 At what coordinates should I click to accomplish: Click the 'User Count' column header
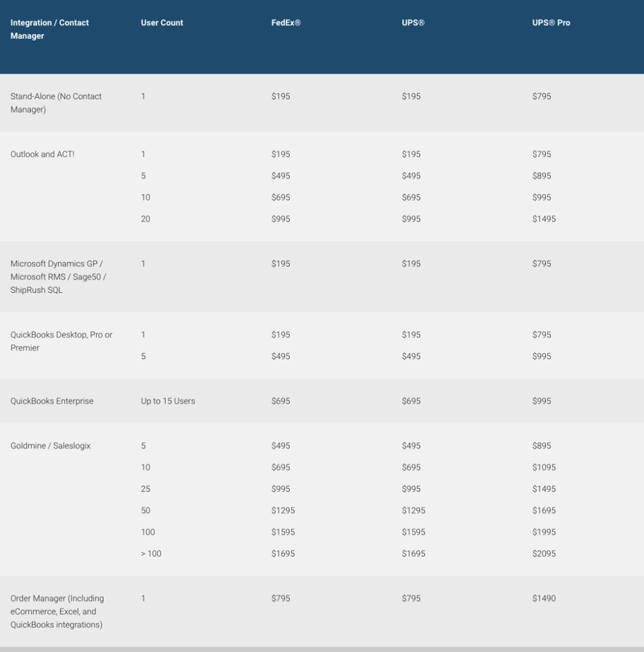[162, 23]
